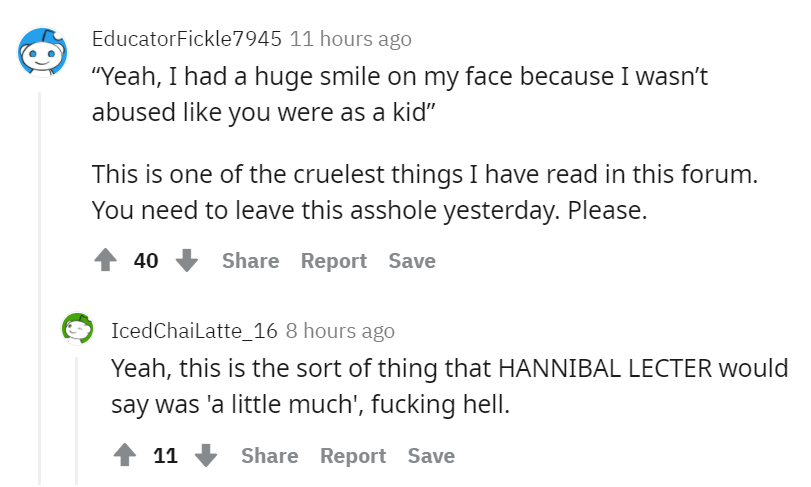811x487 pixels.
Task: Report EducatorFickle7945's comment
Action: point(334,261)
